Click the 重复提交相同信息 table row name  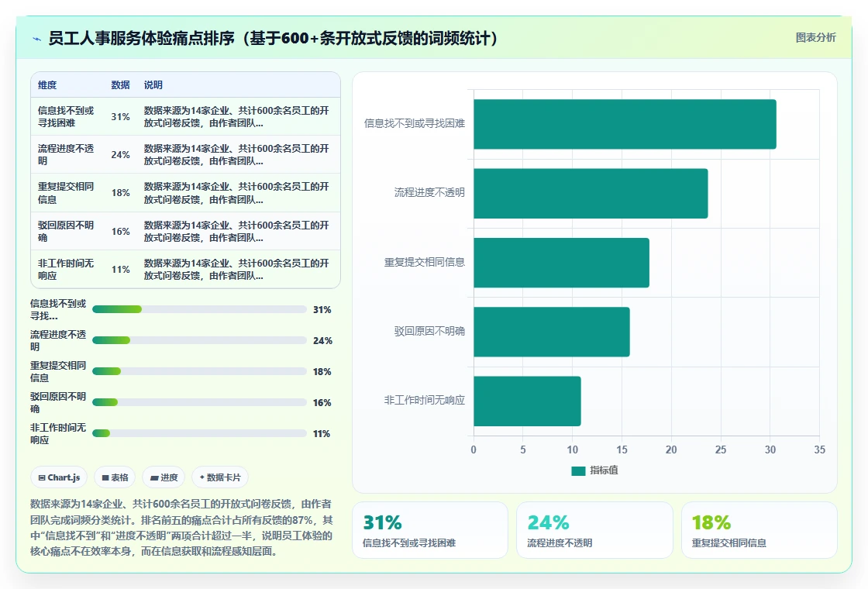pyautogui.click(x=66, y=193)
